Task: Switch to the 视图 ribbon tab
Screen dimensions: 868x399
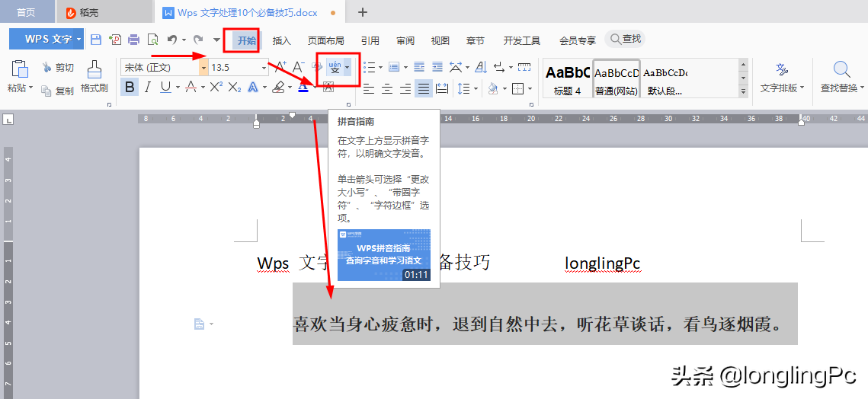Action: (x=440, y=40)
